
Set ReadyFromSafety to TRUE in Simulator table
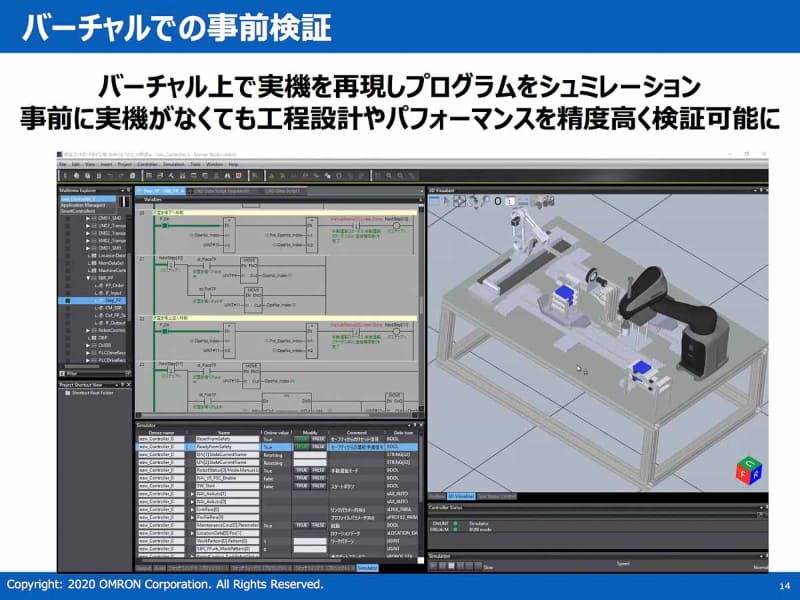click(x=299, y=446)
